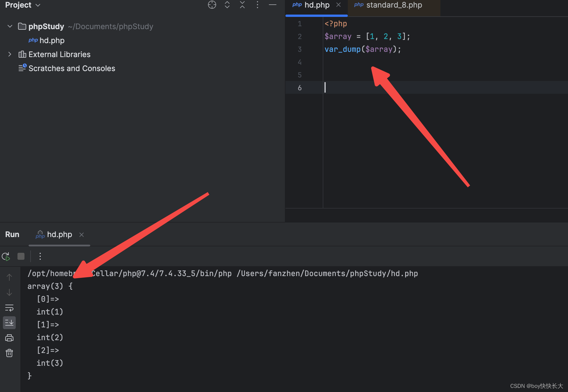Image resolution: width=568 pixels, height=392 pixels.
Task: Click the Expand Selected up-down arrows icon
Action: 227,5
